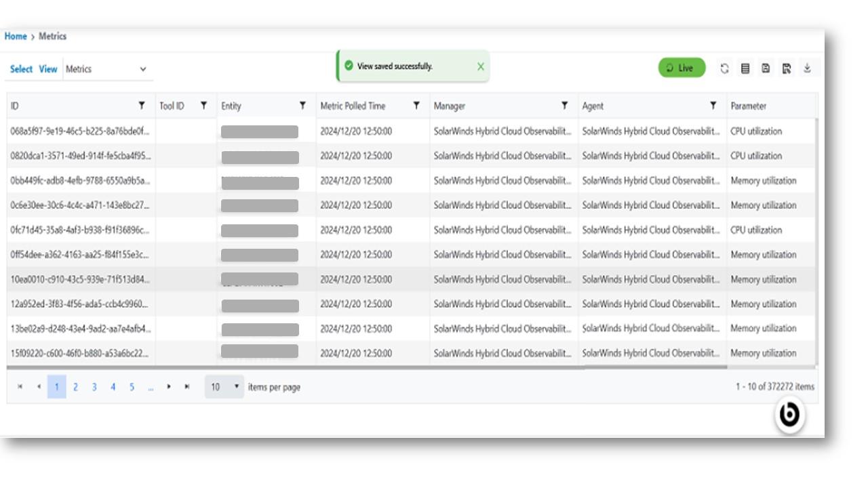Click the refresh icon beside the Live button
The height and width of the screenshot is (488, 868).
tap(724, 68)
